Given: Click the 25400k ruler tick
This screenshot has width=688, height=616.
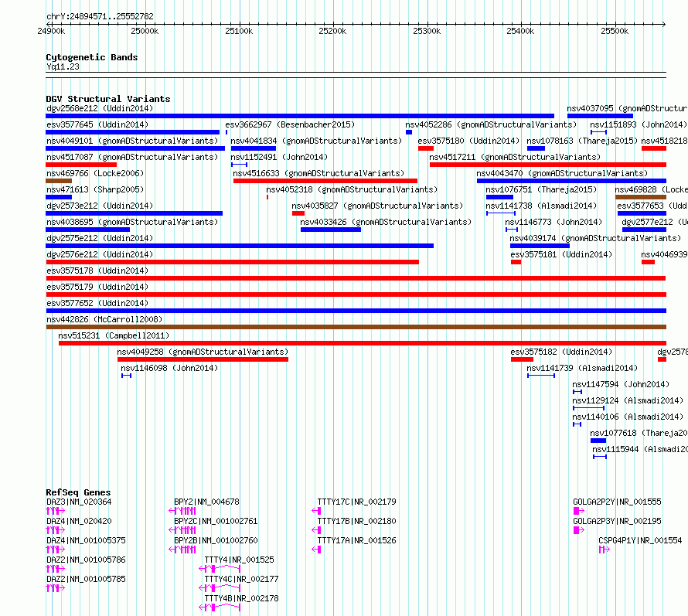Looking at the screenshot, I should coord(520,31).
